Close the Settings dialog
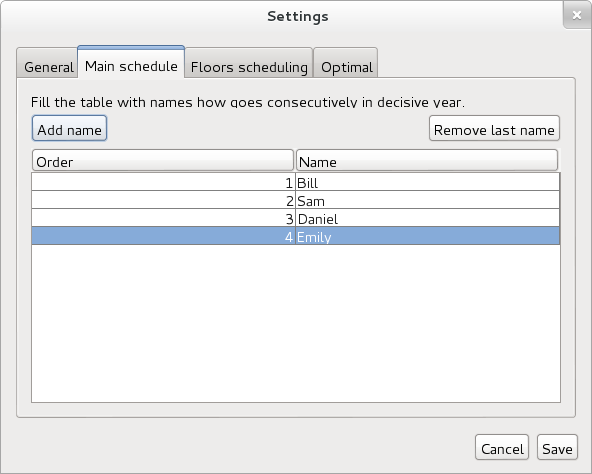592x474 pixels. pos(577,15)
